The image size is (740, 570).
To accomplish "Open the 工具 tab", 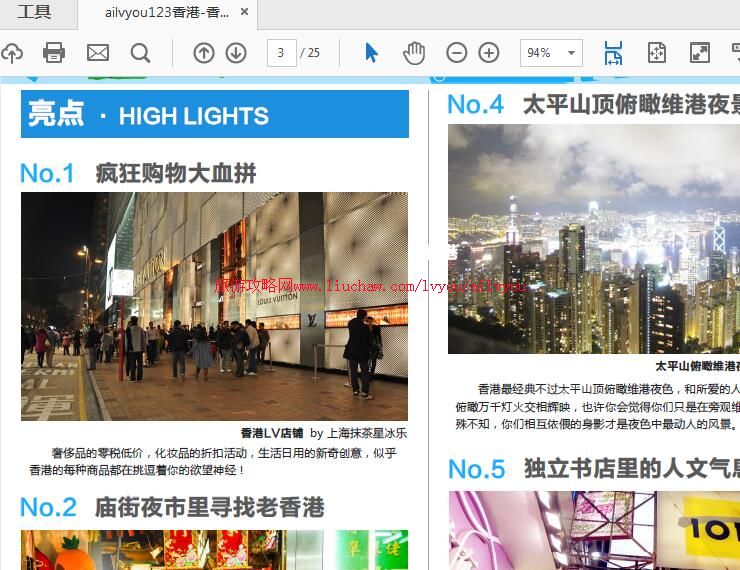I will 34,13.
